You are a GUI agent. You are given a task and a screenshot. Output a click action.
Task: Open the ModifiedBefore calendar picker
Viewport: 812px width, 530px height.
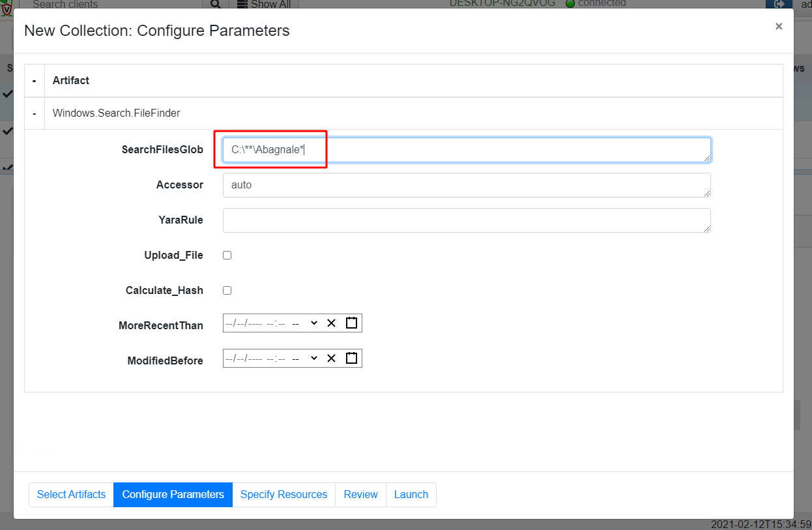(x=351, y=358)
